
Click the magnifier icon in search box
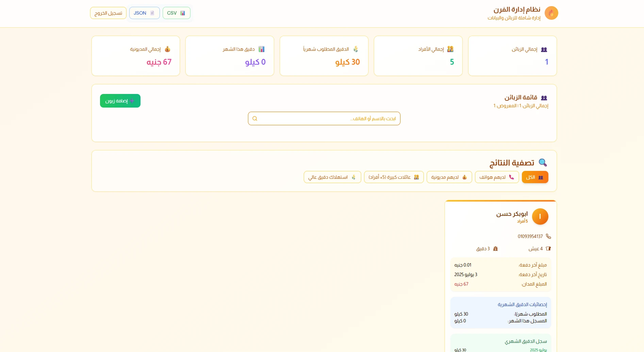[255, 119]
